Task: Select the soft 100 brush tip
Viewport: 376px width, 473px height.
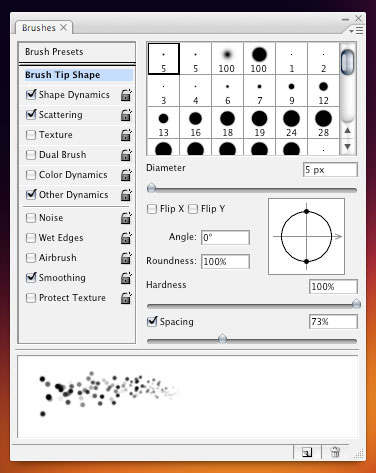Action: click(x=227, y=59)
